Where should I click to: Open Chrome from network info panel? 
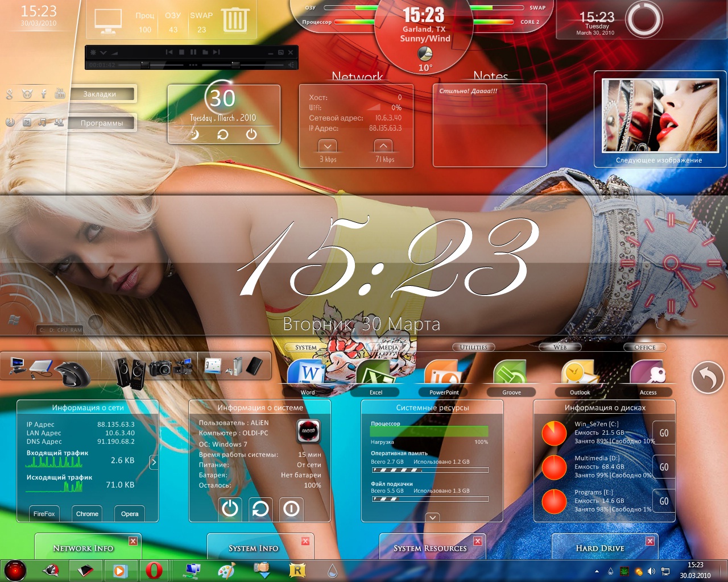click(87, 514)
